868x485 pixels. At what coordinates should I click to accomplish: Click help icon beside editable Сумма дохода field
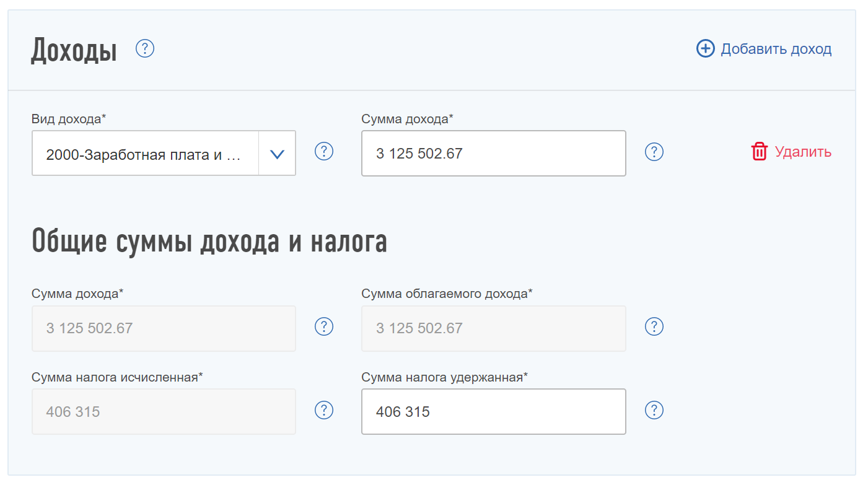coord(654,152)
